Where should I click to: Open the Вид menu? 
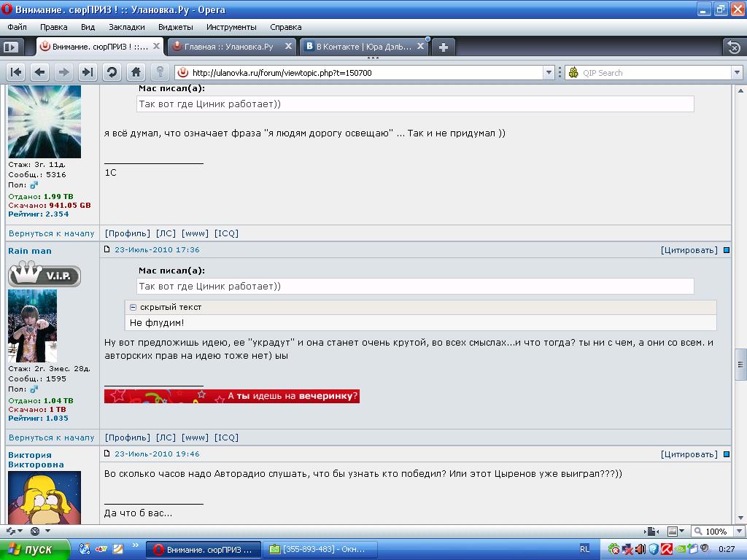(x=88, y=27)
